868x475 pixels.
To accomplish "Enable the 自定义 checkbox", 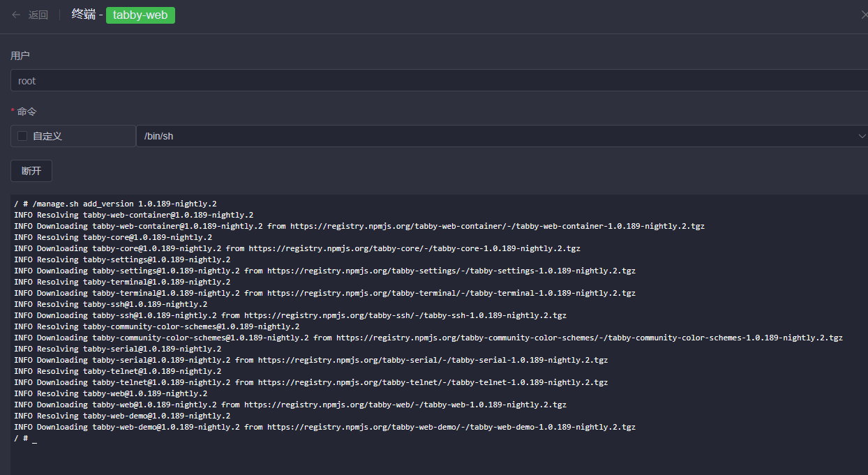I will click(23, 136).
